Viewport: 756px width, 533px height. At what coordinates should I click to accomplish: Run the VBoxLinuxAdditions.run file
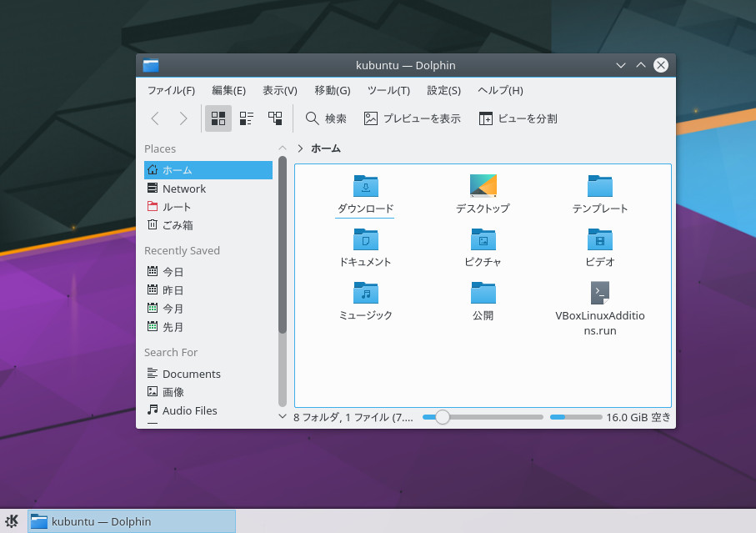click(x=599, y=293)
